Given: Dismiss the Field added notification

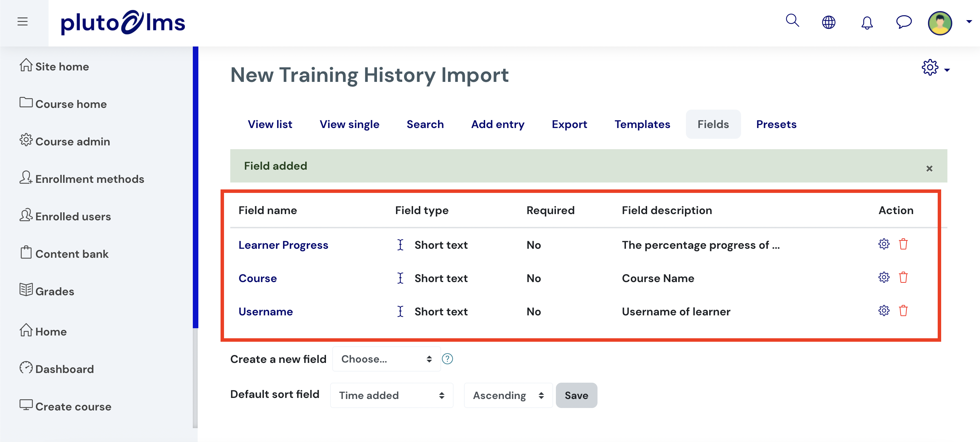Looking at the screenshot, I should [x=929, y=168].
